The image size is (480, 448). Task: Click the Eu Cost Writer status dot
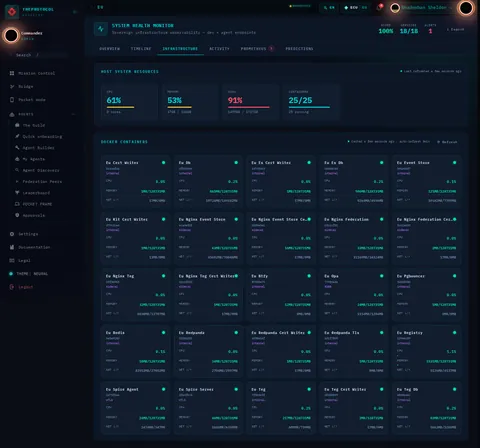coord(163,163)
